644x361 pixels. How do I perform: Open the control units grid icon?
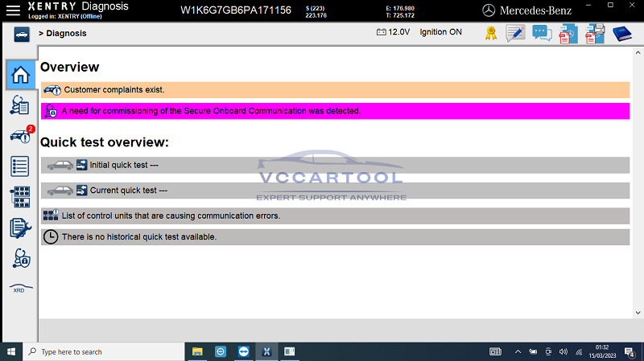click(x=19, y=197)
